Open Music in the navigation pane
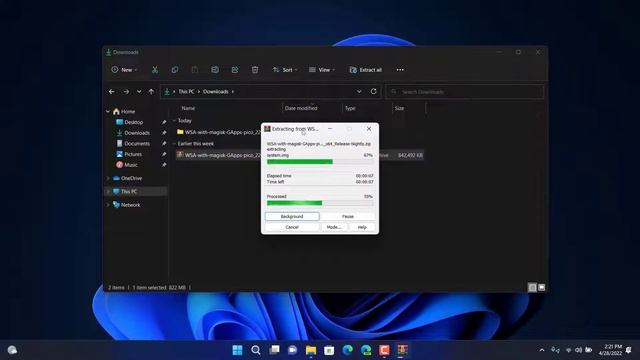 pyautogui.click(x=131, y=164)
